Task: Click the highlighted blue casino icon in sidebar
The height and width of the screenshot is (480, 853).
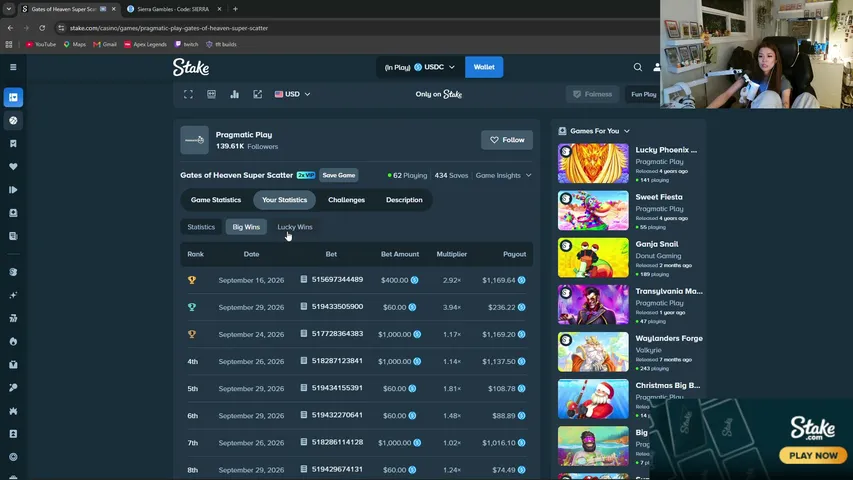Action: [x=13, y=97]
